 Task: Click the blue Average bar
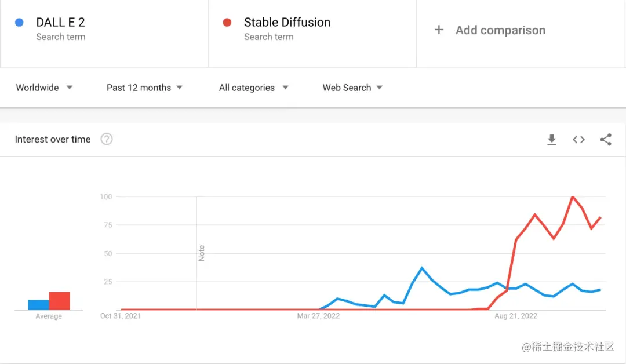38,304
